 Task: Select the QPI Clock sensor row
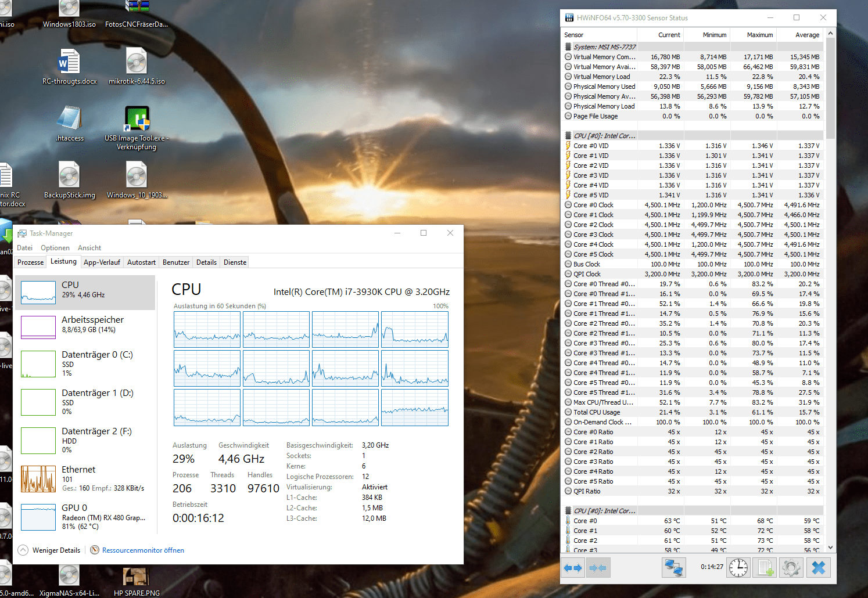coord(693,274)
